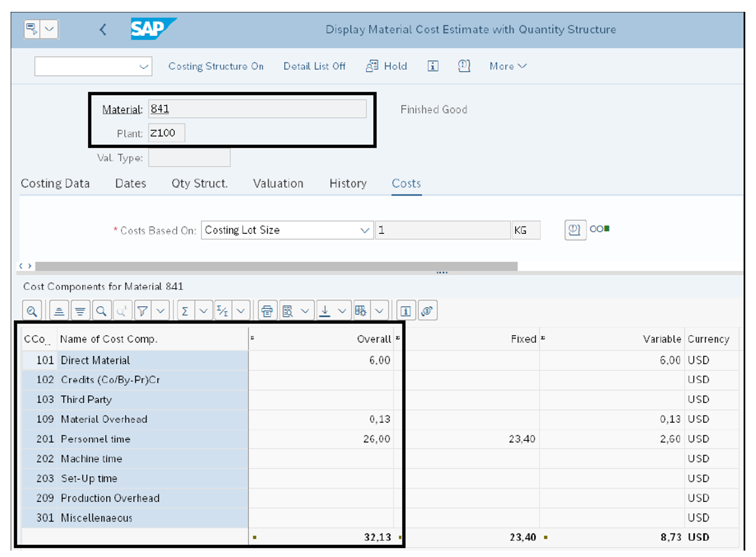Click the information icon next to Hold

[433, 66]
